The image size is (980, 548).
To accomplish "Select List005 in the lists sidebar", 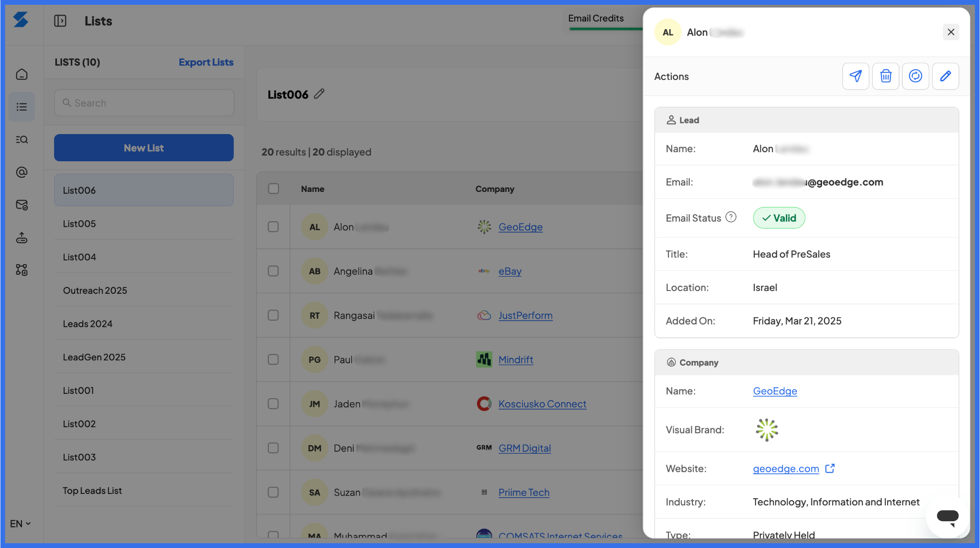I will pos(144,224).
